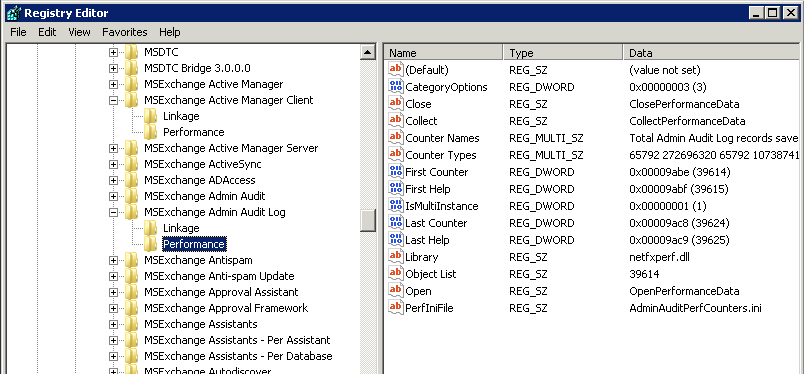The width and height of the screenshot is (804, 374).
Task: Click the (Default) string value icon
Action: (395, 69)
